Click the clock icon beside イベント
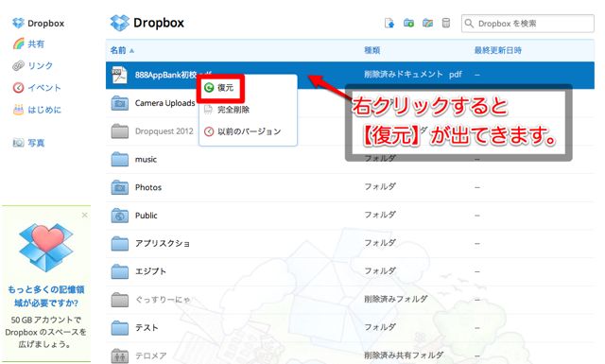 click(18, 88)
